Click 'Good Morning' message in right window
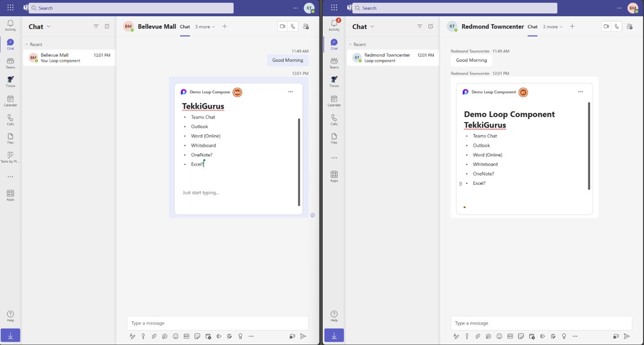 point(472,60)
